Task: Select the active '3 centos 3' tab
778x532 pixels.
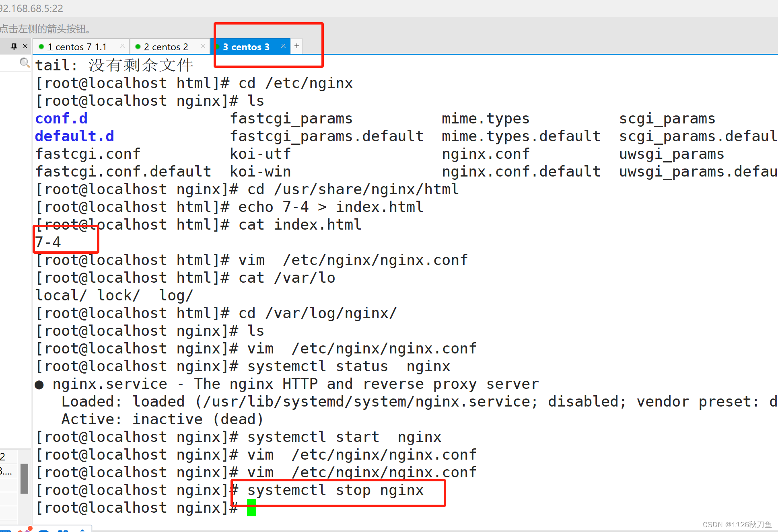Action: 250,47
